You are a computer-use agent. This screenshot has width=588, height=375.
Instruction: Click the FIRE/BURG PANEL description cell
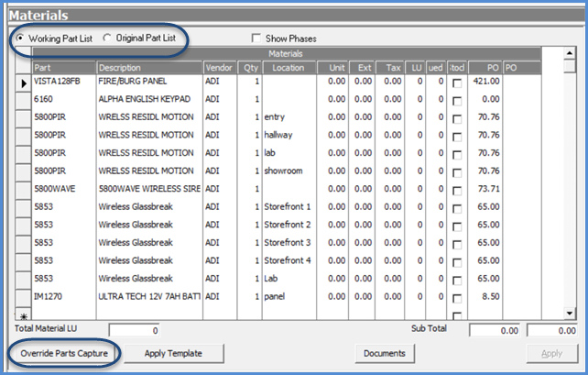click(x=149, y=82)
